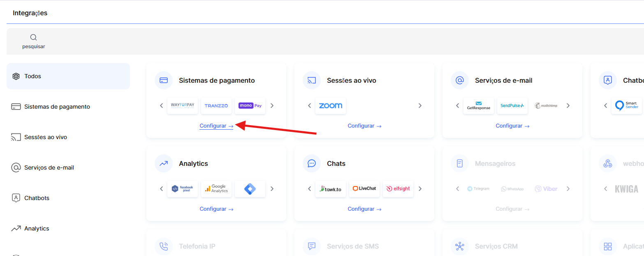Viewport: 644px width, 256px height.
Task: Click Configurar under Chats
Action: click(x=364, y=209)
